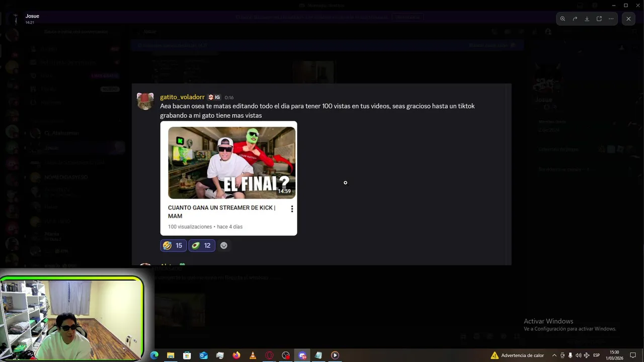
Task: Open Josue's avatar in the viewer header
Action: click(15, 19)
